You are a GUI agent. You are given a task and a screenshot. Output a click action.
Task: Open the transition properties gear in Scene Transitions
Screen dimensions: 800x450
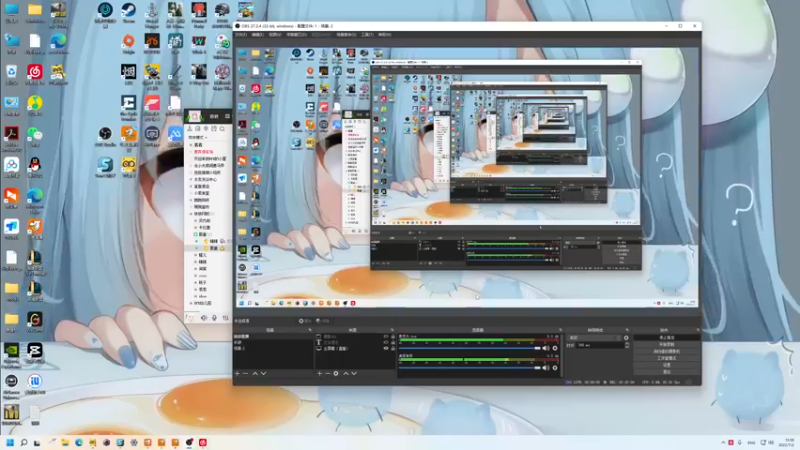pyautogui.click(x=626, y=338)
